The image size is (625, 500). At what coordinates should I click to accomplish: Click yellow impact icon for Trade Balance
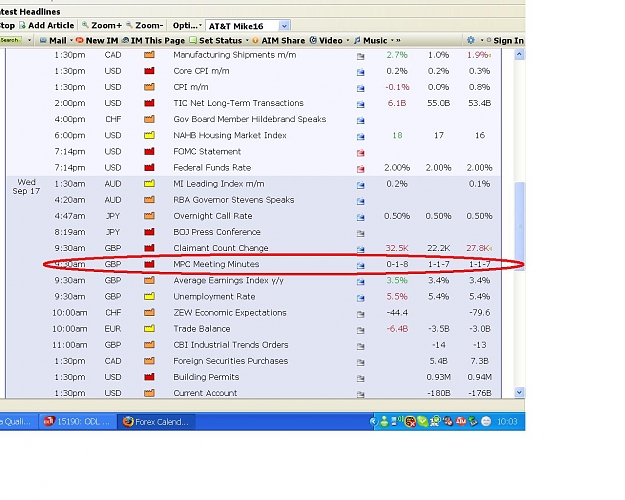tap(149, 329)
